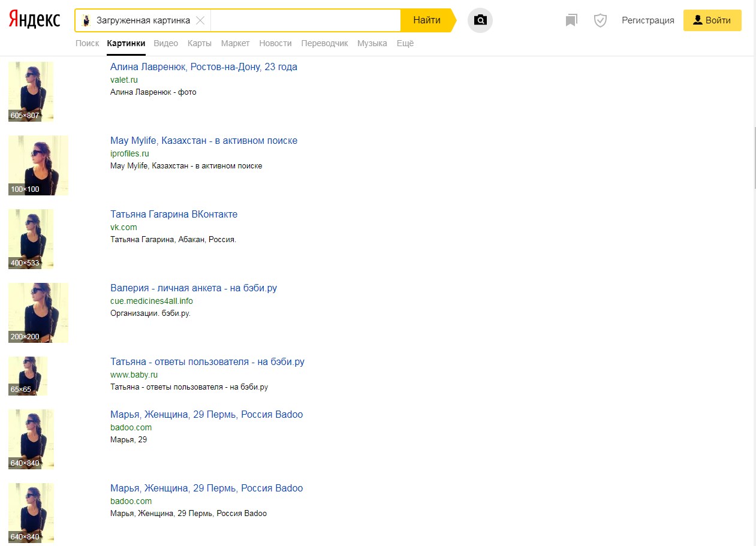Image resolution: width=756 pixels, height=546 pixels.
Task: Click the text Алина Лавренюк - фото
Action: [x=153, y=92]
